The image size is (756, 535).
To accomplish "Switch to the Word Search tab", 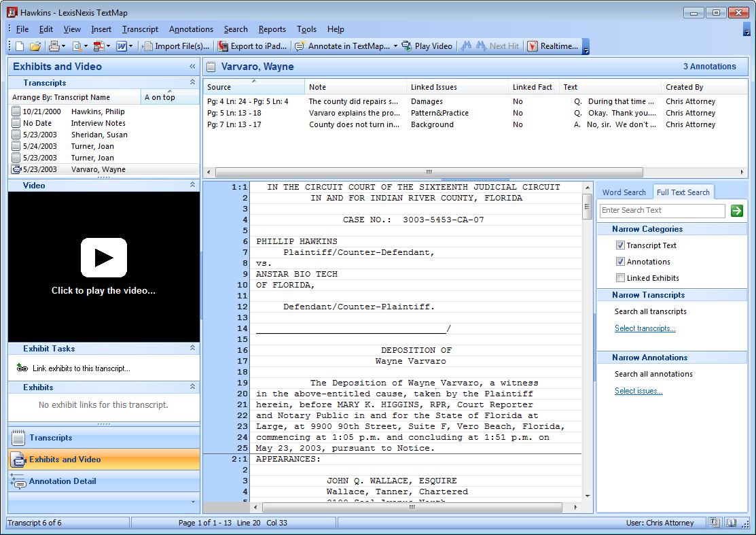I will pyautogui.click(x=624, y=192).
